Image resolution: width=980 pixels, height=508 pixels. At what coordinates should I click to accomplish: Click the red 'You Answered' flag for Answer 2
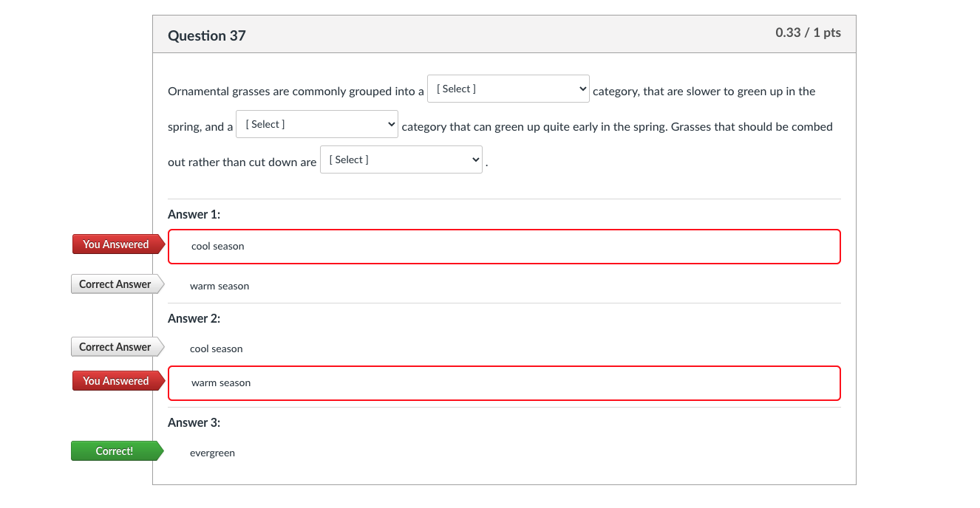click(118, 381)
